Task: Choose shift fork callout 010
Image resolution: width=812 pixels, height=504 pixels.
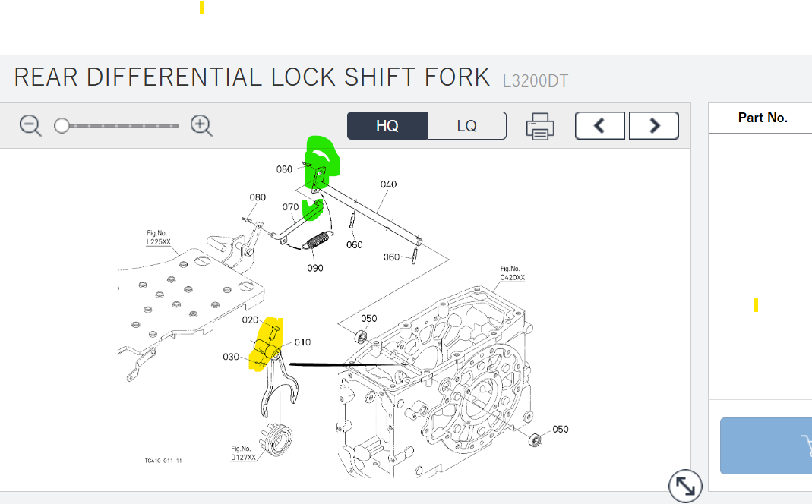Action: pyautogui.click(x=302, y=342)
